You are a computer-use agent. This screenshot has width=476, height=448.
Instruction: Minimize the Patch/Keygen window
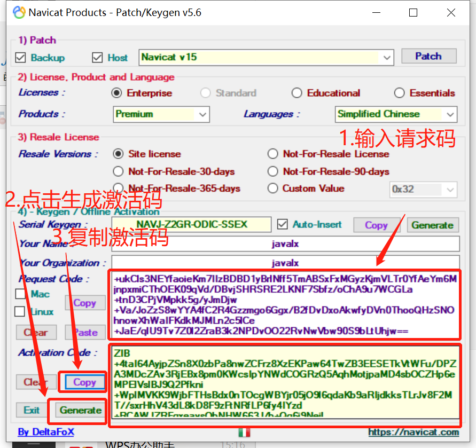(x=377, y=13)
